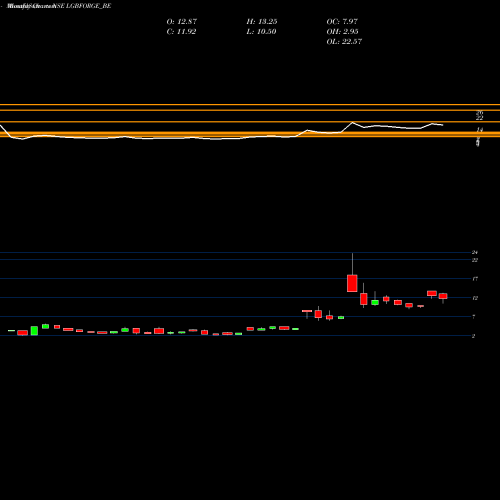Image resolution: width=500 pixels, height=500 pixels.
Task: Click price axis label 24
Action: [475, 252]
